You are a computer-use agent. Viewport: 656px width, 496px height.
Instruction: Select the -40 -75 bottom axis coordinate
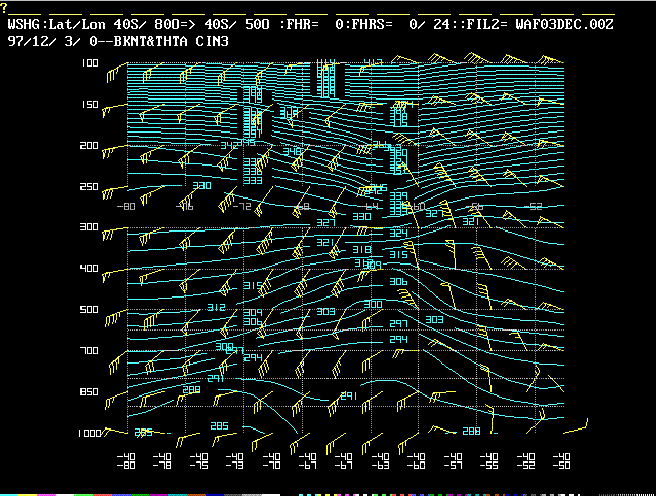[199, 460]
